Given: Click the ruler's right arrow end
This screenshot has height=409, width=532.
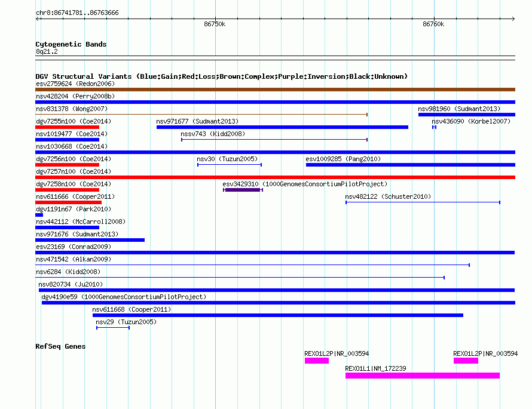Looking at the screenshot, I should tap(513, 19).
